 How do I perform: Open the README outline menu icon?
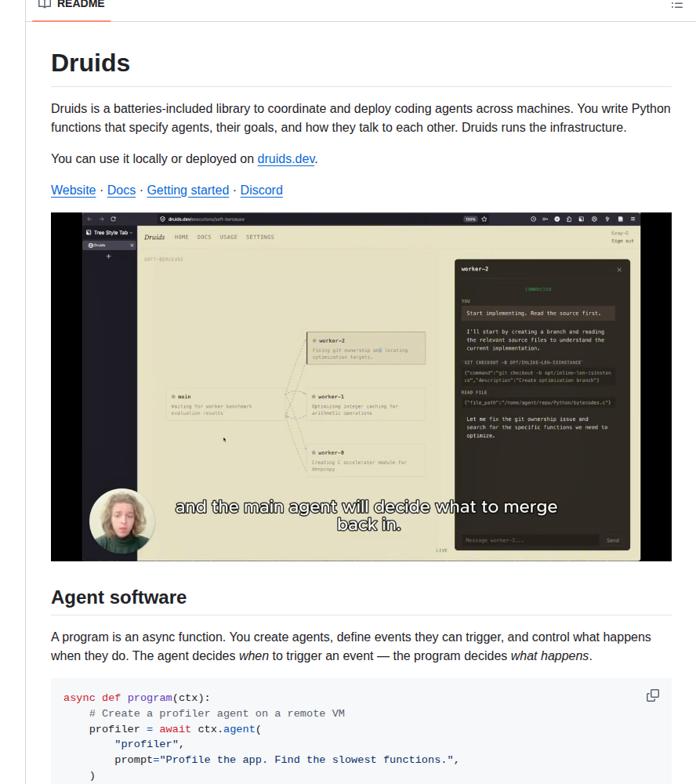(676, 5)
